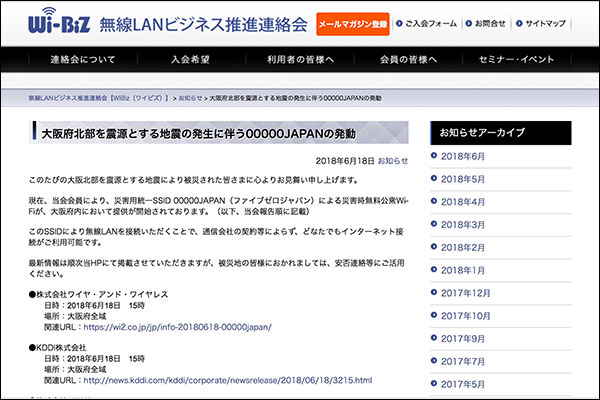600x400 pixels.
Task: Select 2018年6月 archive entry
Action: pyautogui.click(x=463, y=157)
